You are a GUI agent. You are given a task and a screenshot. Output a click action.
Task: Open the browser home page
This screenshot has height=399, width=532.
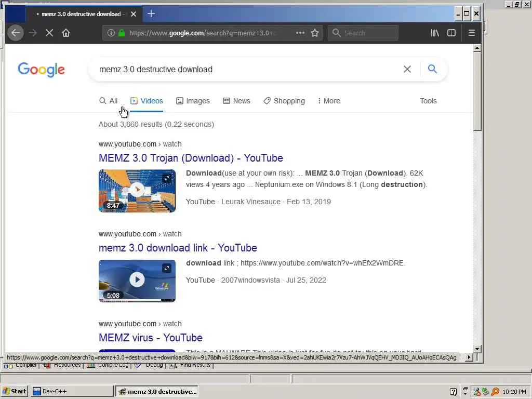point(66,33)
